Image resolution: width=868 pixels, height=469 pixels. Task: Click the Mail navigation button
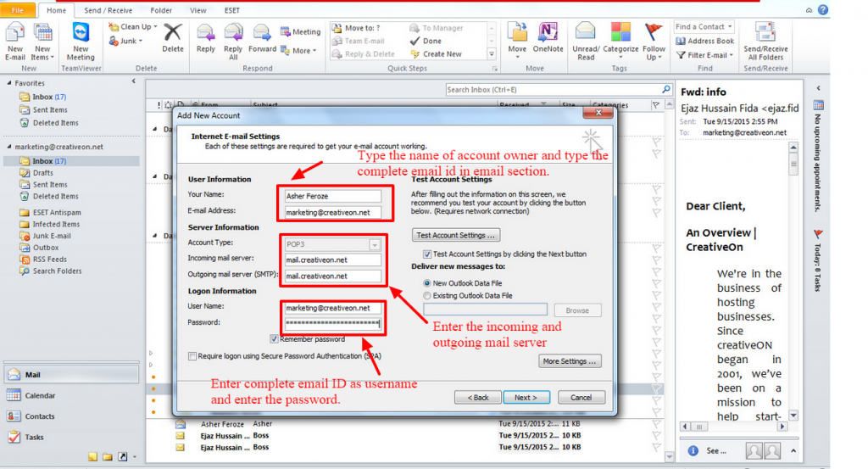(71, 375)
